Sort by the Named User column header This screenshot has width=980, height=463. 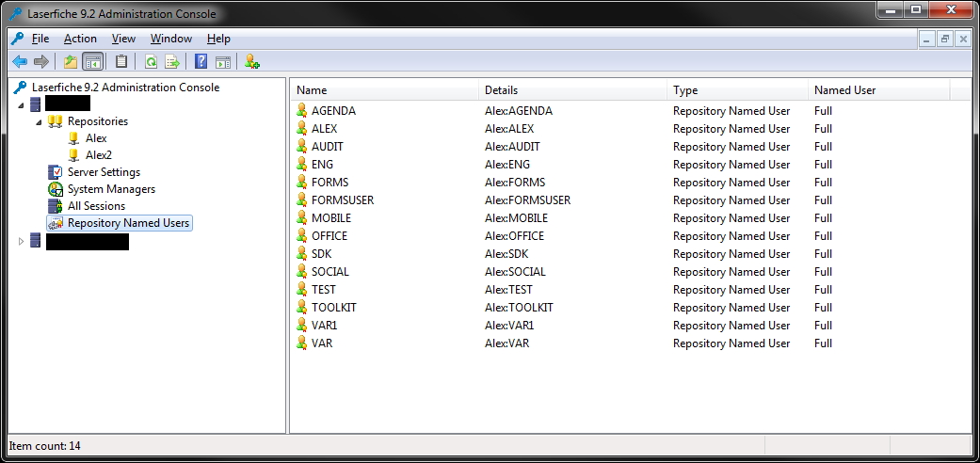878,90
